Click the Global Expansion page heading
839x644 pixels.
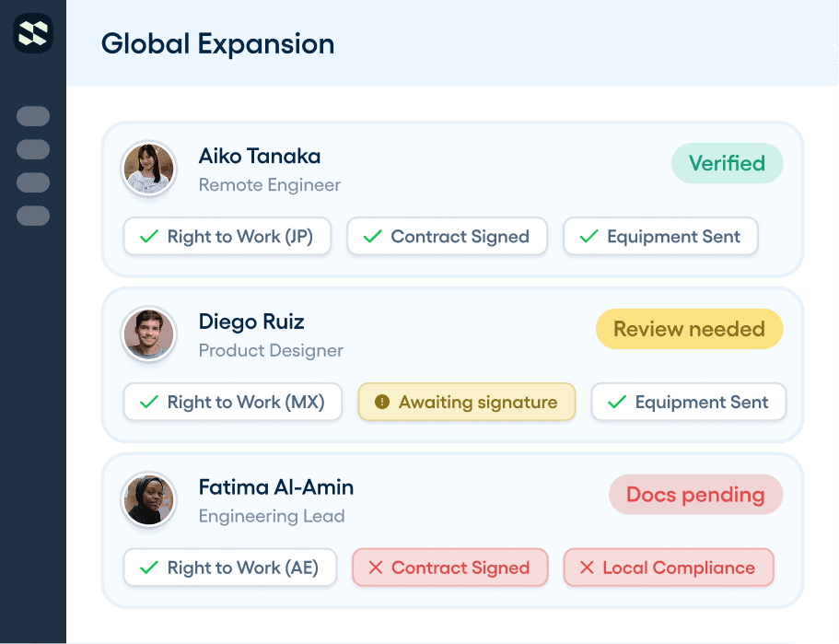217,44
